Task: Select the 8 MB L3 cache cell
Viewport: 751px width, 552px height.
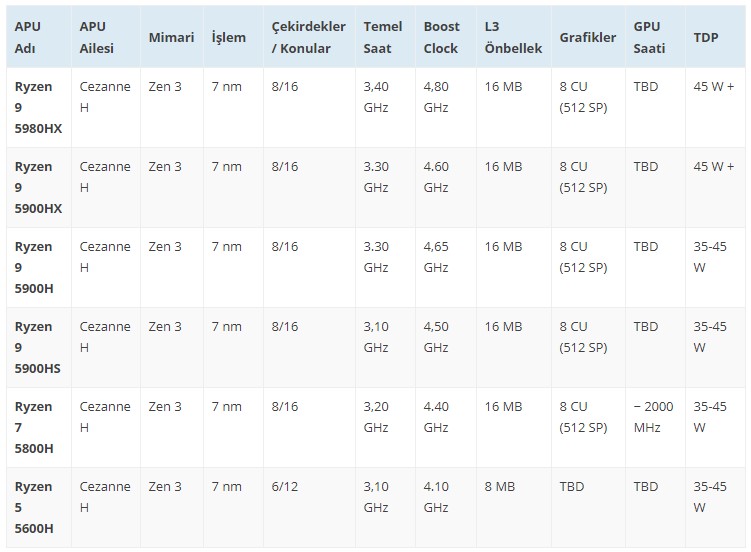Action: 501,487
